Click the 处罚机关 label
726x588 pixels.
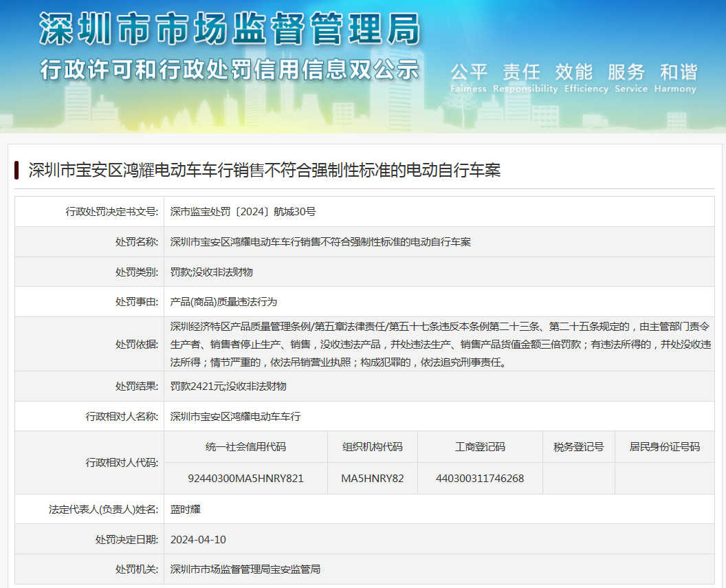[x=137, y=569]
